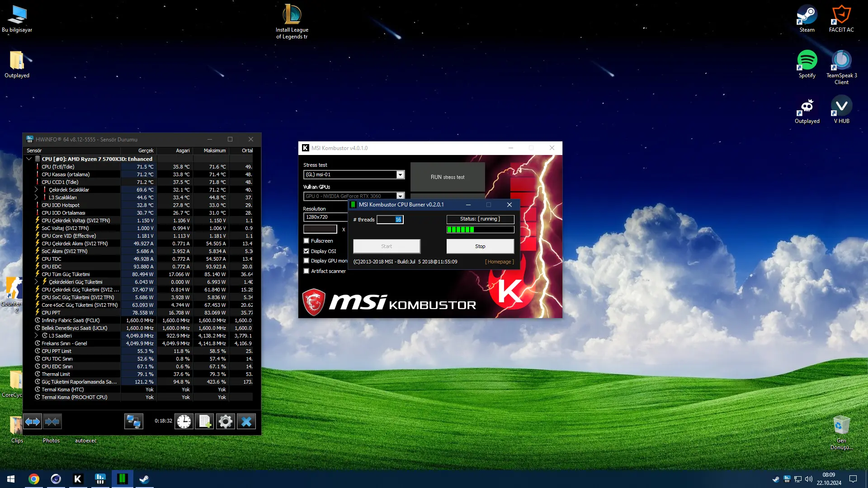Screen dimensions: 868x488
Task: Click the HWiNFO system tray icon
Action: pos(787,479)
